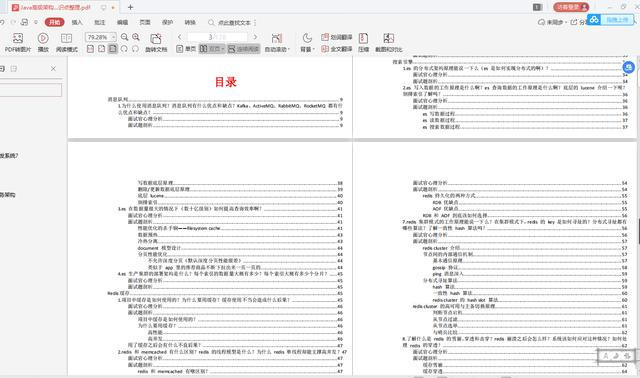The image size is (640, 378).
Task: Select the actual size page icon
Action: click(90, 49)
